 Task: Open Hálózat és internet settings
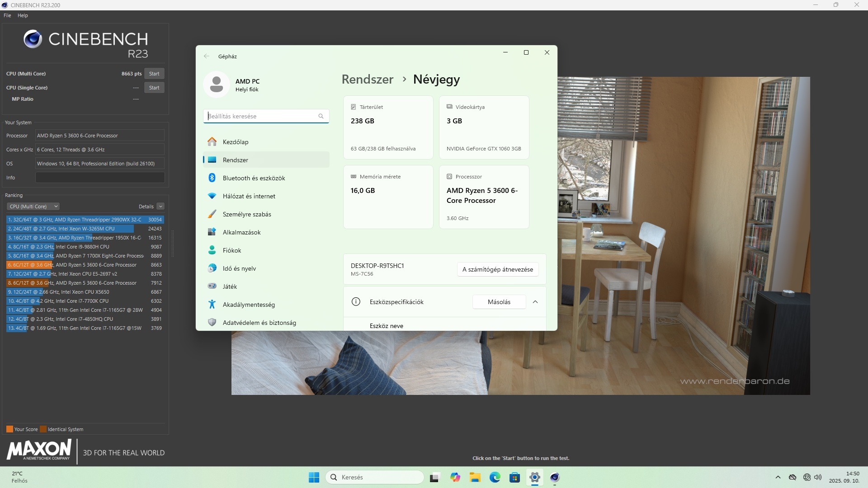[x=249, y=196]
